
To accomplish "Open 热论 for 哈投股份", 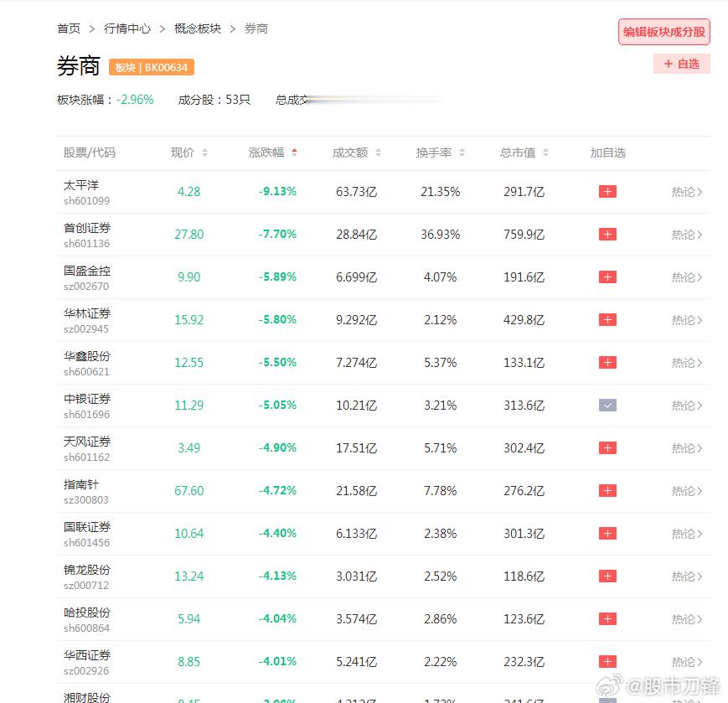I will coord(687,619).
